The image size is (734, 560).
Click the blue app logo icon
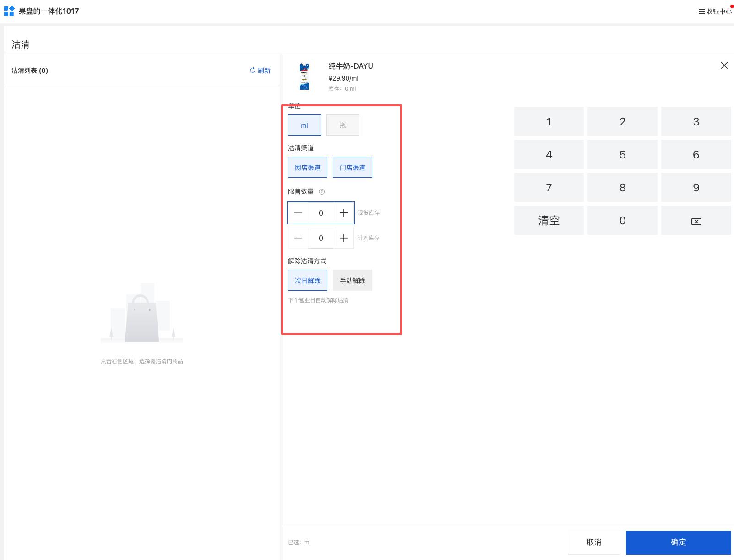9,11
